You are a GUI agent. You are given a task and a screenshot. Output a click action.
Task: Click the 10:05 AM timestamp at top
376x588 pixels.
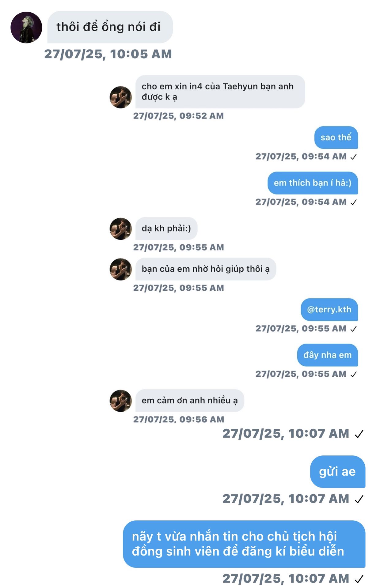click(108, 54)
